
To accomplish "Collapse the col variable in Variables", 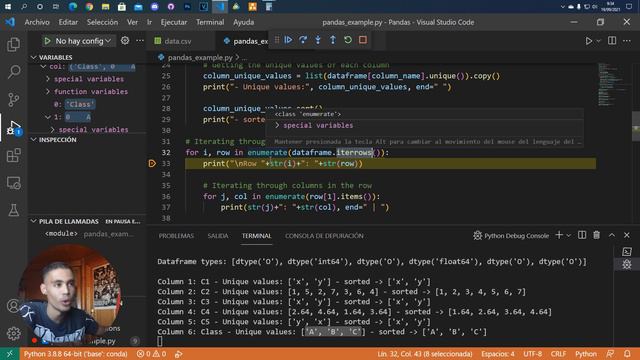I will point(43,67).
